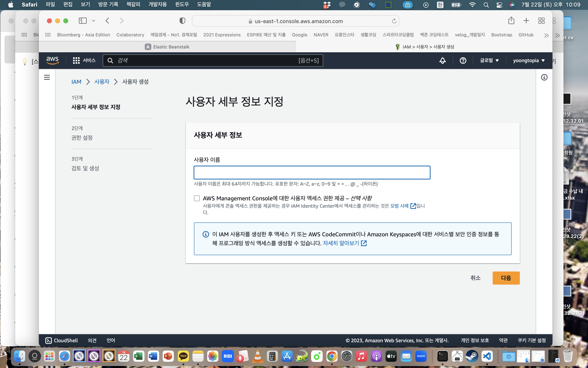The width and height of the screenshot is (588, 368).
Task: Open Colaboratory bookmark
Action: coord(130,35)
